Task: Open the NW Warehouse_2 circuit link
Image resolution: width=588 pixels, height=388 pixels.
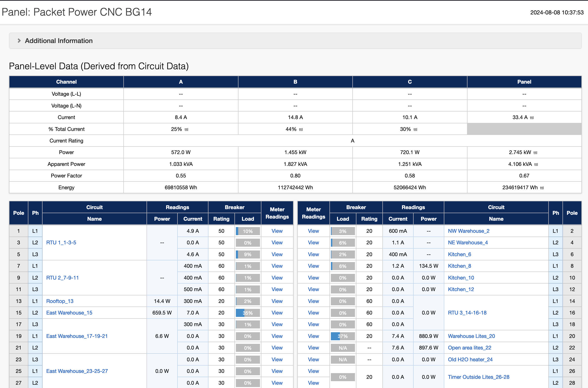Action: click(x=468, y=231)
